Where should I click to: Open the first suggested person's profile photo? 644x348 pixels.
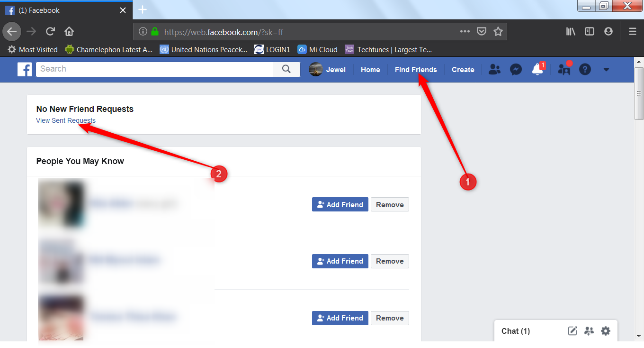(61, 204)
